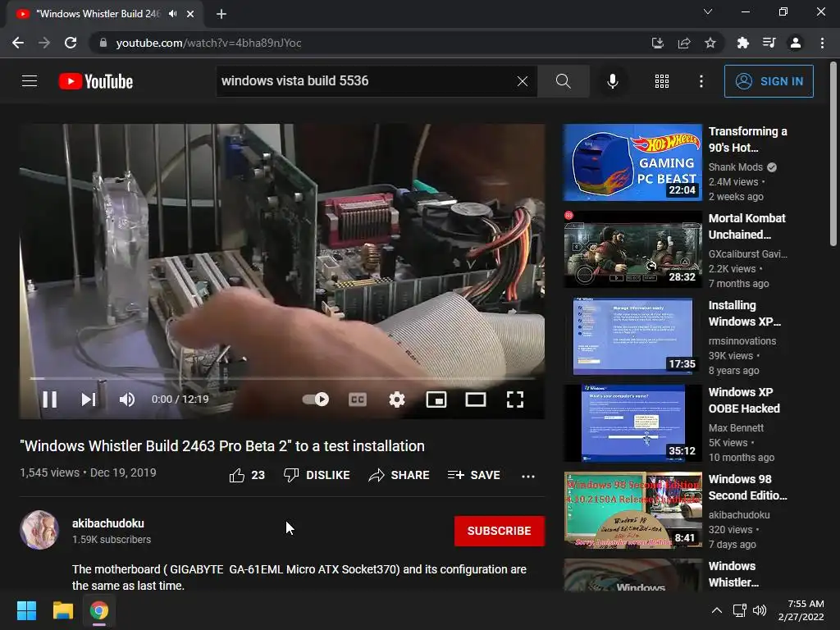This screenshot has width=840, height=630.
Task: Open network icon in system tray
Action: [x=740, y=610]
